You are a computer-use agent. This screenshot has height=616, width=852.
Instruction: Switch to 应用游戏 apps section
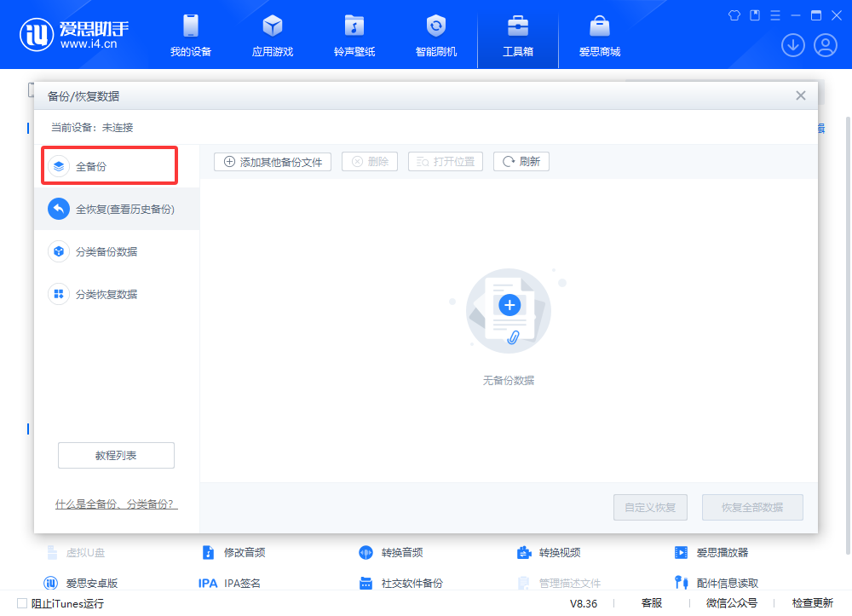[272, 36]
